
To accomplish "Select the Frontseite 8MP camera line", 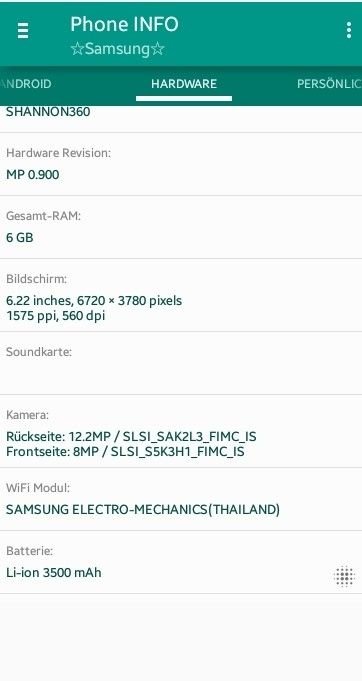I will pyautogui.click(x=125, y=452).
